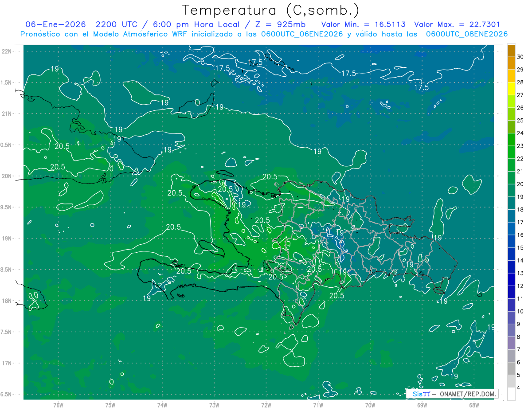Click the "29" label on the color scale
Viewport: 532px width, 411px height.
click(x=520, y=70)
